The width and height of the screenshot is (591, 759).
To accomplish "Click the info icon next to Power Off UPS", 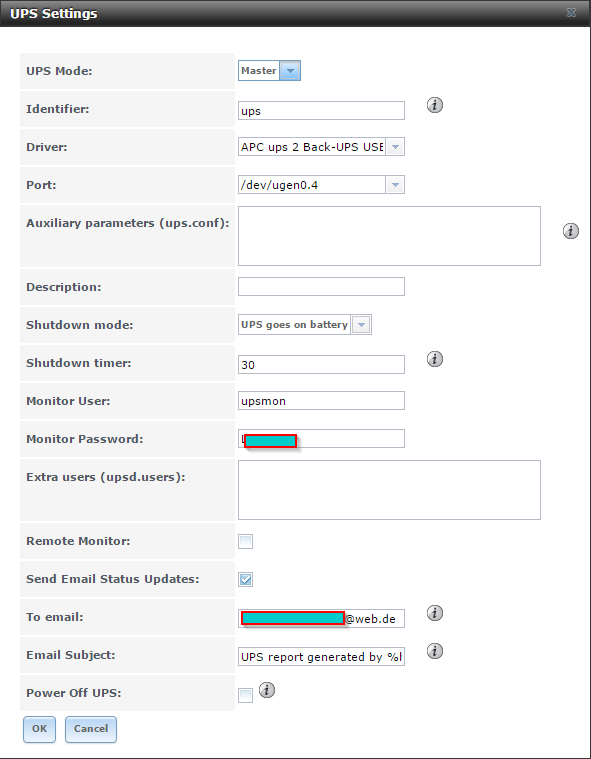I will [267, 689].
